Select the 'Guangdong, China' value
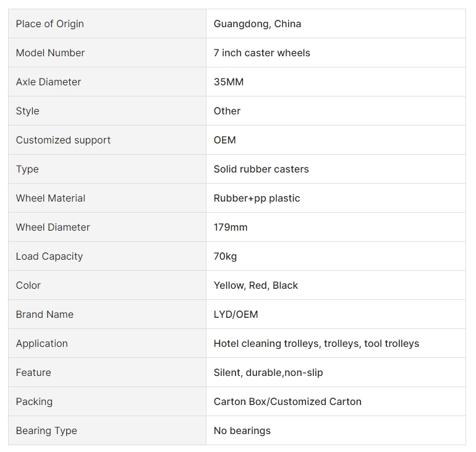This screenshot has height=452, width=476. click(257, 23)
